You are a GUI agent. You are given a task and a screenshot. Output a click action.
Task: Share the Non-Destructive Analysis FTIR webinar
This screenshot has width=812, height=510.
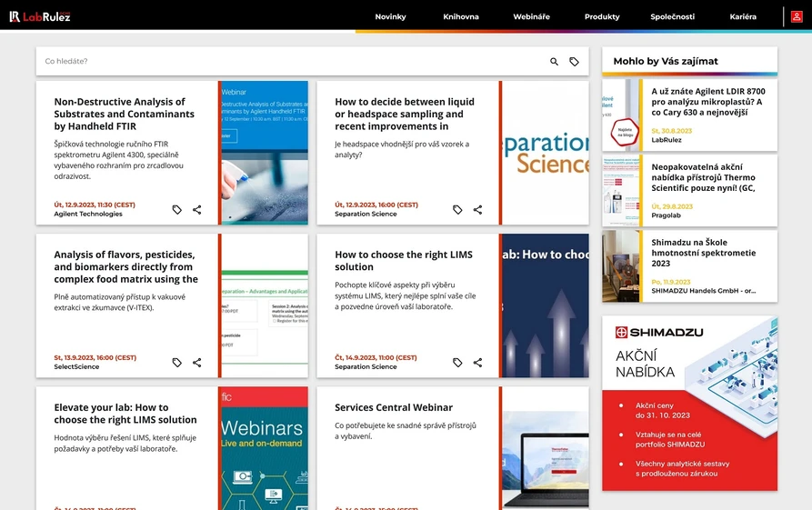(x=197, y=210)
